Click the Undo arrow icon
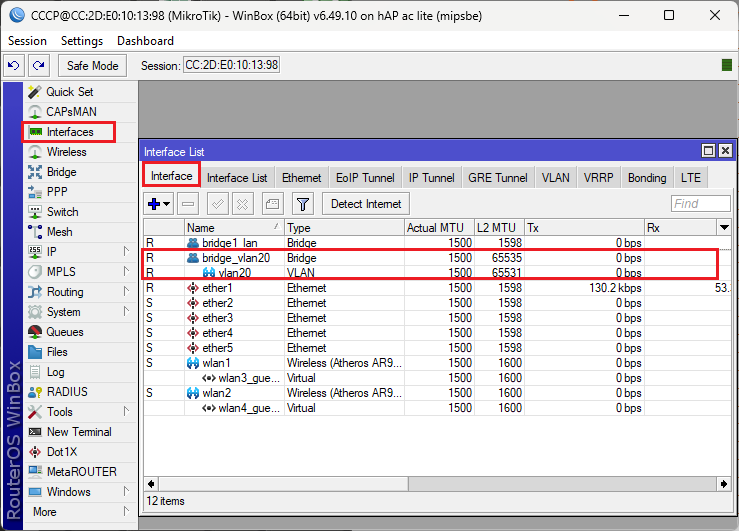The image size is (739, 531). (14, 65)
